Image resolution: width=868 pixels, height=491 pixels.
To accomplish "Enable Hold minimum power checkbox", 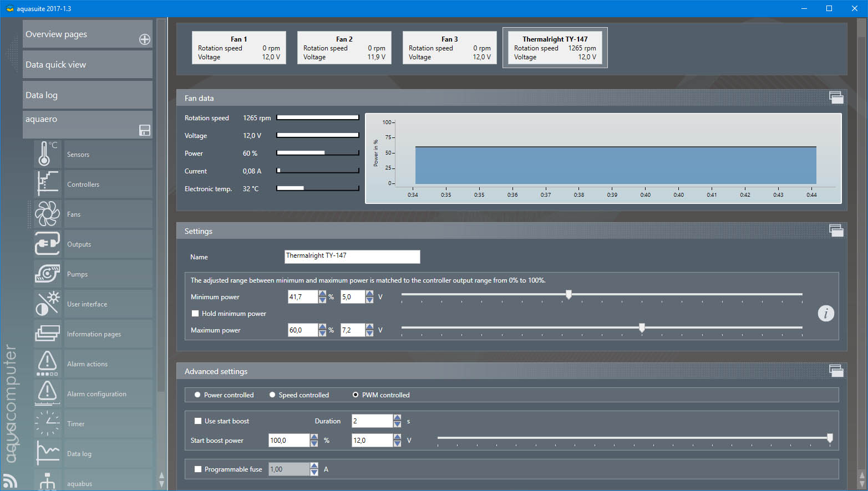I will (195, 314).
